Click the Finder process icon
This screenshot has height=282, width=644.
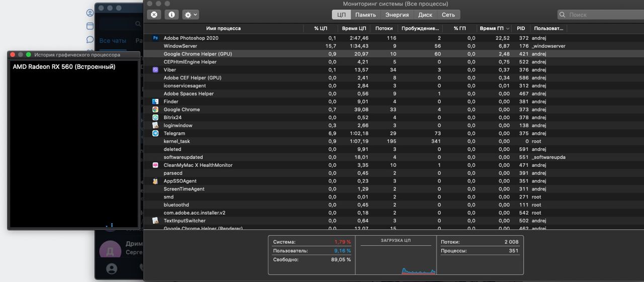click(155, 102)
